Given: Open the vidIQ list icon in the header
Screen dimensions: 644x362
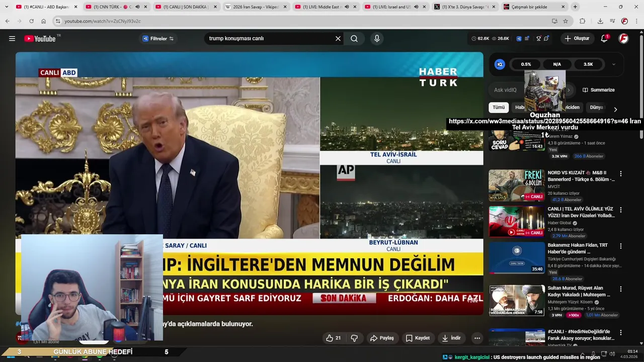Looking at the screenshot, I should click(x=527, y=39).
